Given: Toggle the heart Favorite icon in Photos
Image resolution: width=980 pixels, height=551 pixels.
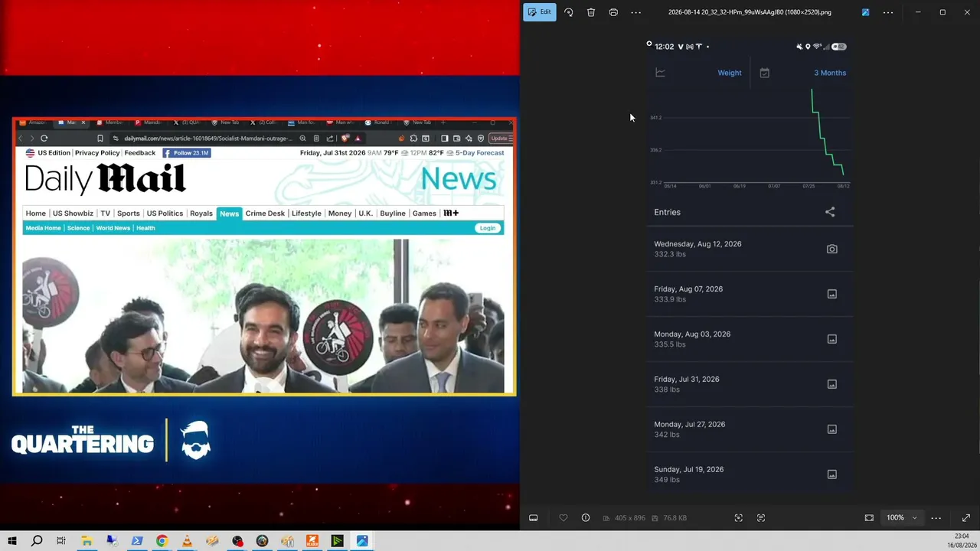Looking at the screenshot, I should (x=563, y=518).
